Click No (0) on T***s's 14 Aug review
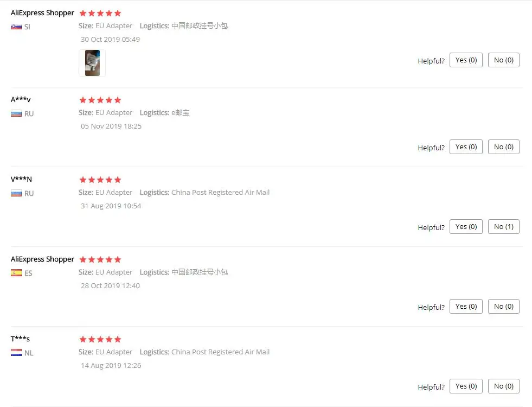 [x=503, y=386]
